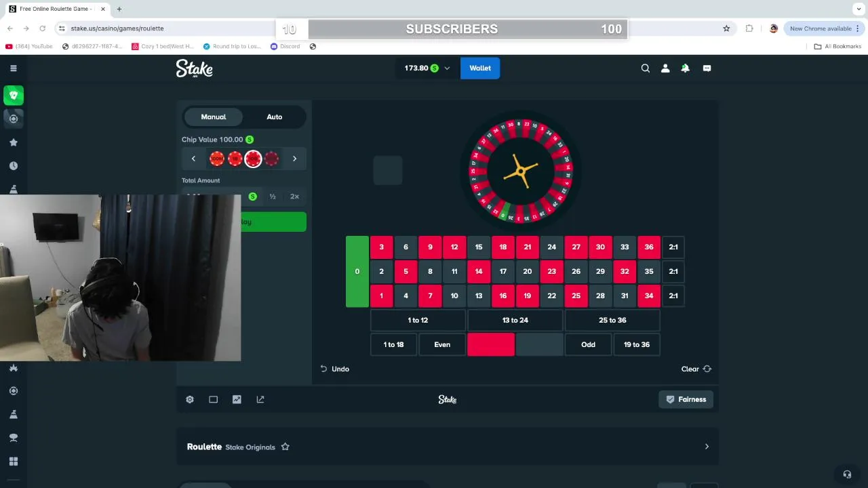Open the green Casino cards icon
Screen dimensions: 868x488
coord(13,96)
